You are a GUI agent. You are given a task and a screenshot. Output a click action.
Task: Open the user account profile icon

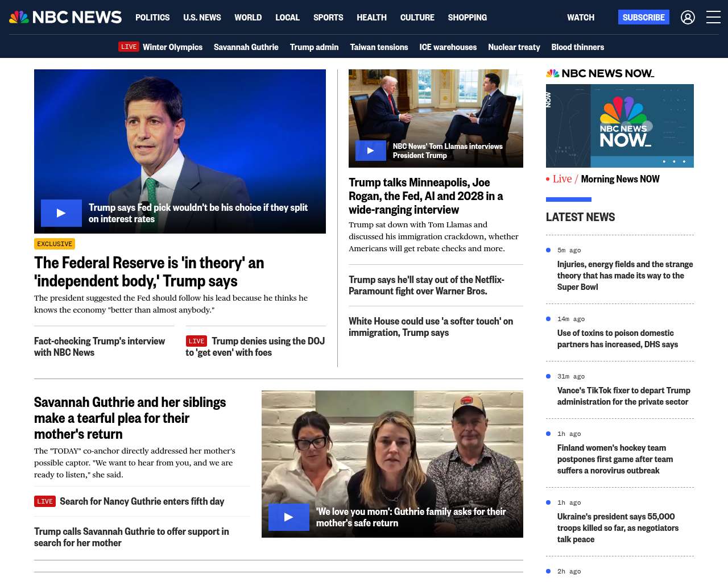688,18
